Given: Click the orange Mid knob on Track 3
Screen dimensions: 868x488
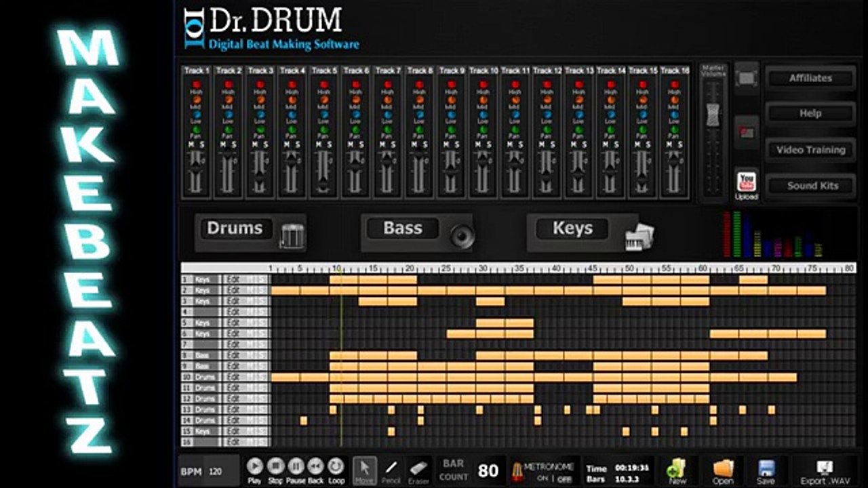Looking at the screenshot, I should (260, 100).
